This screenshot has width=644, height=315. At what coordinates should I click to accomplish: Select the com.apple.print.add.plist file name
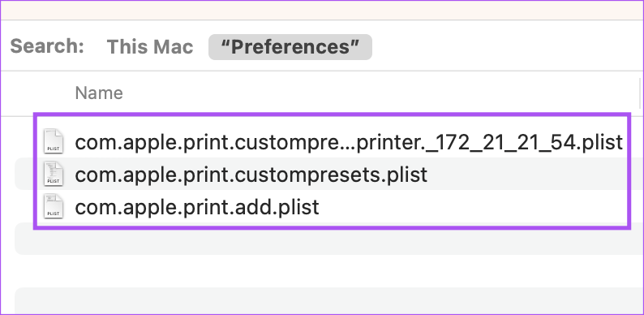point(197,207)
